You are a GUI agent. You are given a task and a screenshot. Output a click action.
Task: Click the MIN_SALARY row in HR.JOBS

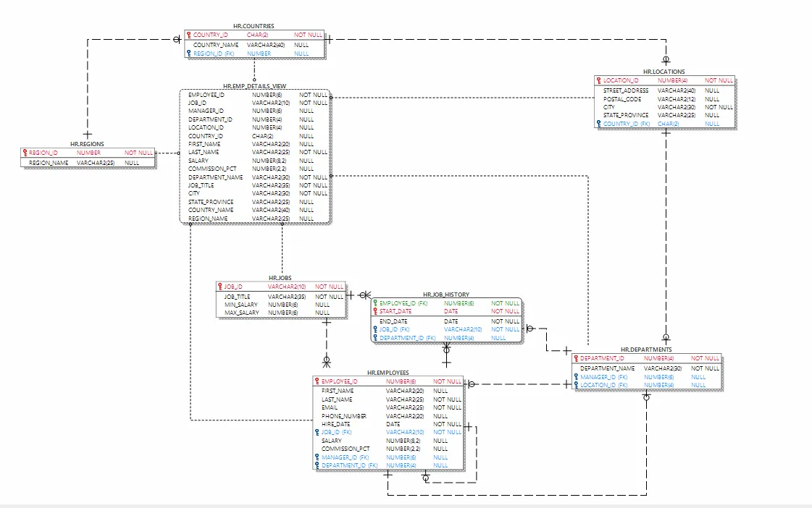coord(280,305)
